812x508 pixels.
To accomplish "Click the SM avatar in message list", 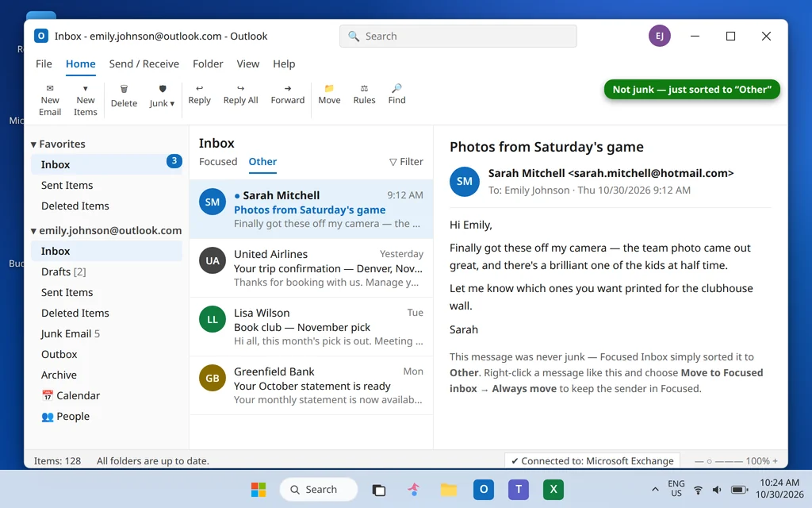I will 213,202.
